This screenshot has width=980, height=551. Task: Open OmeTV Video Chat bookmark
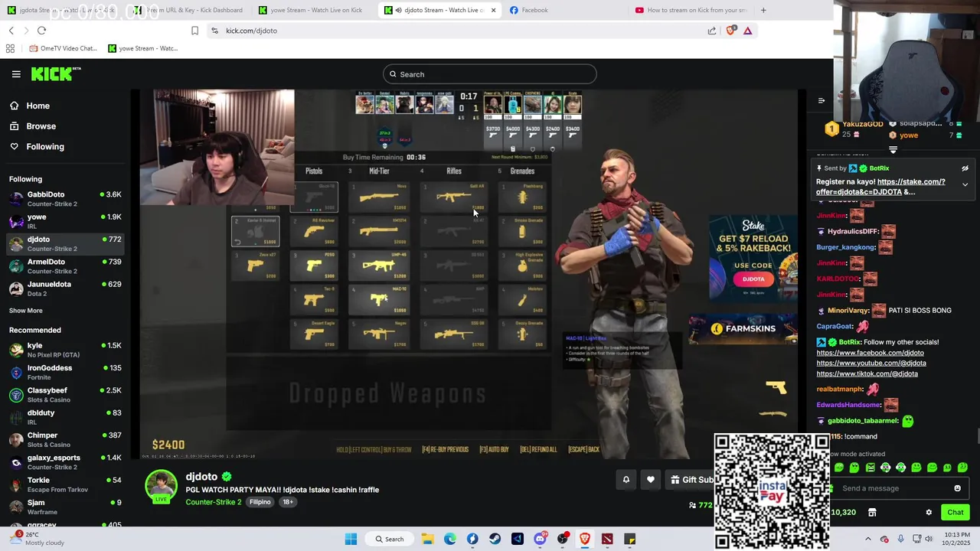tap(64, 48)
